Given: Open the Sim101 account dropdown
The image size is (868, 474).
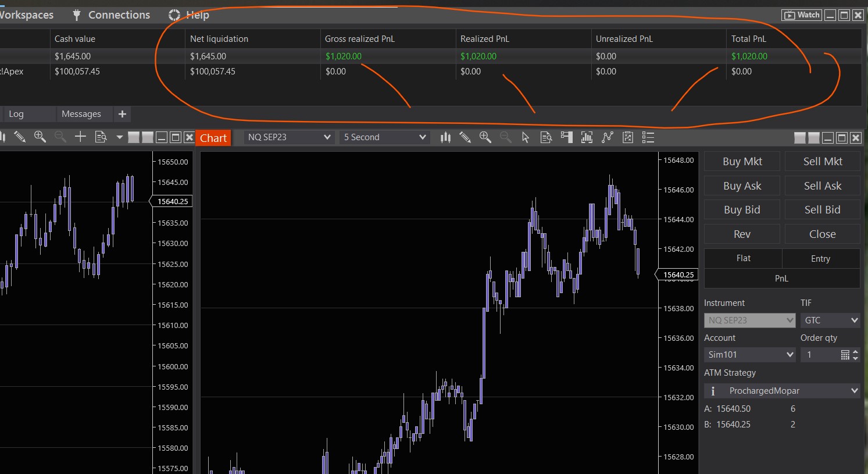Looking at the screenshot, I should tap(749, 355).
